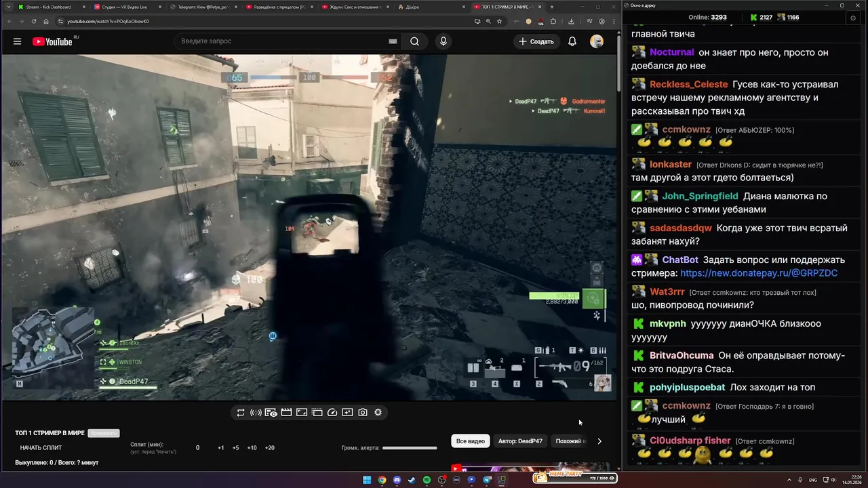Image resolution: width=868 pixels, height=488 pixels.
Task: Add +20 minutes to split
Action: [x=269, y=448]
